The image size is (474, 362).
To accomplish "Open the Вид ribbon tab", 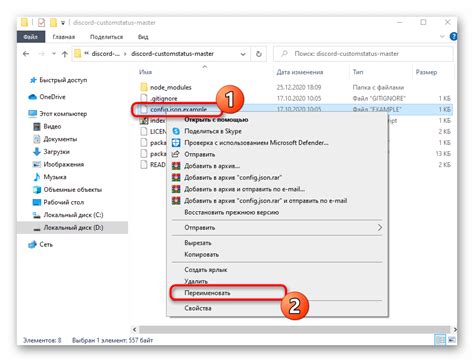I will (x=143, y=37).
